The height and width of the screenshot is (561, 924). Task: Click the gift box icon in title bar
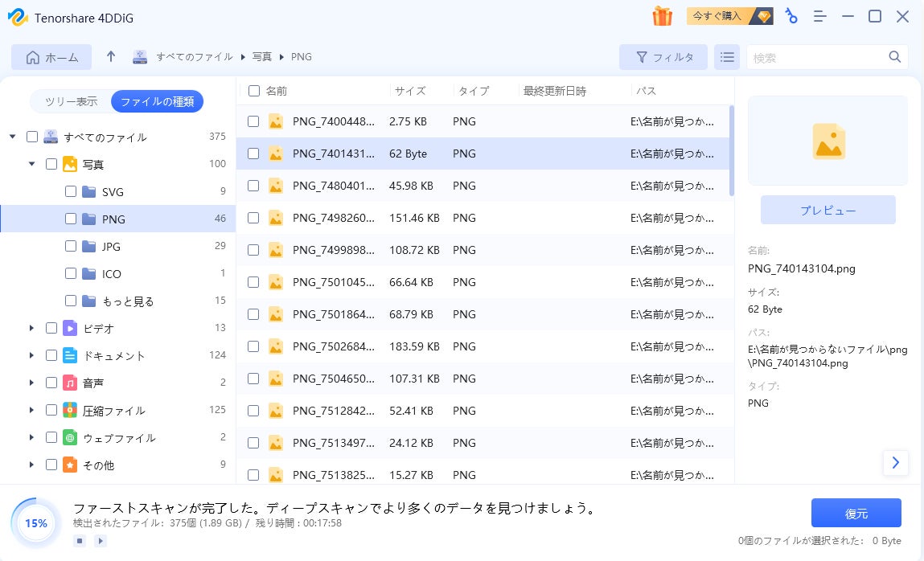[x=662, y=16]
